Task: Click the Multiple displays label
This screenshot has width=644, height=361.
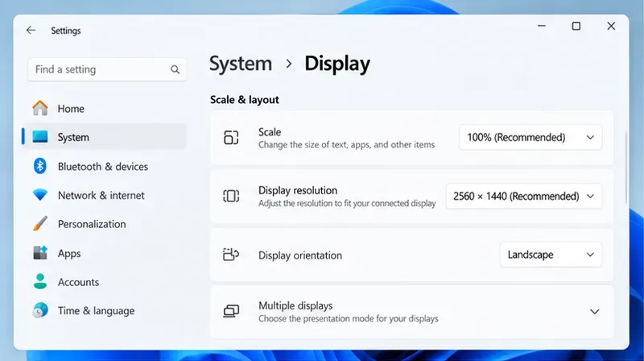Action: click(x=295, y=305)
